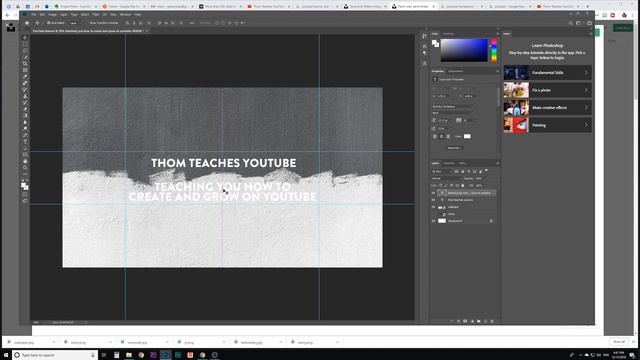Pick a shade in the blue color field

click(464, 50)
